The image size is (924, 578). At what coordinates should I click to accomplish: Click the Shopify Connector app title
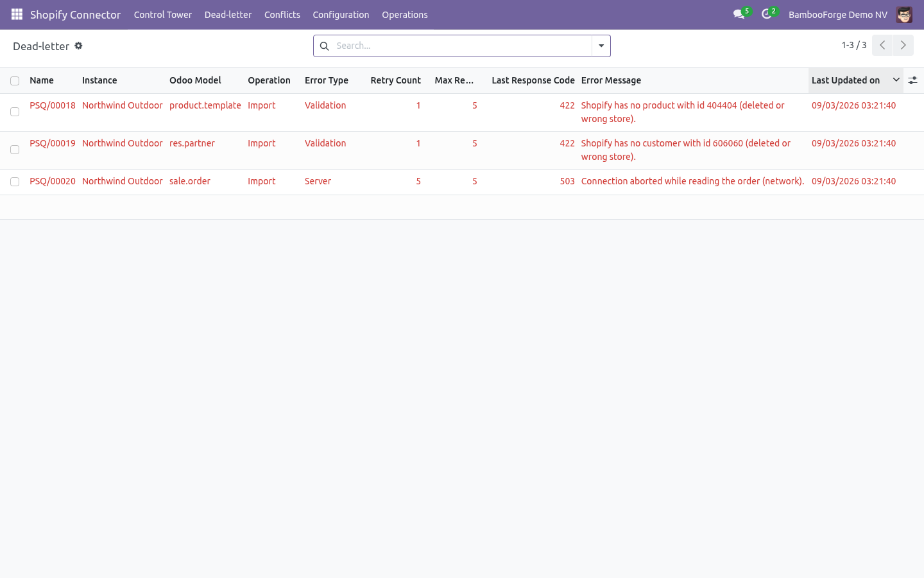pos(75,15)
